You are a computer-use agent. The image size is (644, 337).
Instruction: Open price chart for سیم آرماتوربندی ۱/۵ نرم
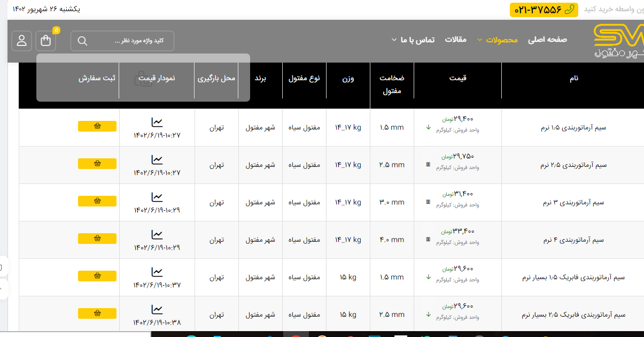(157, 122)
